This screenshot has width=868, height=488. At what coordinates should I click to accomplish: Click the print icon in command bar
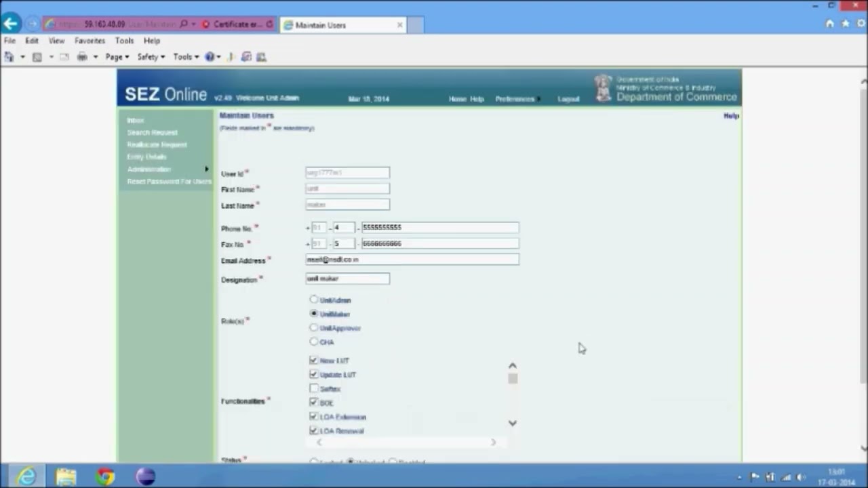coord(82,57)
